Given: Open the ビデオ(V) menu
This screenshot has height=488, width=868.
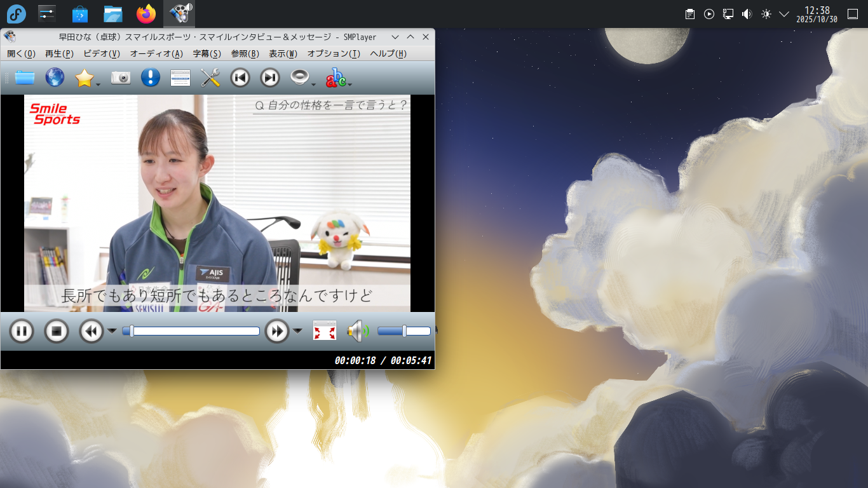Looking at the screenshot, I should coord(102,54).
